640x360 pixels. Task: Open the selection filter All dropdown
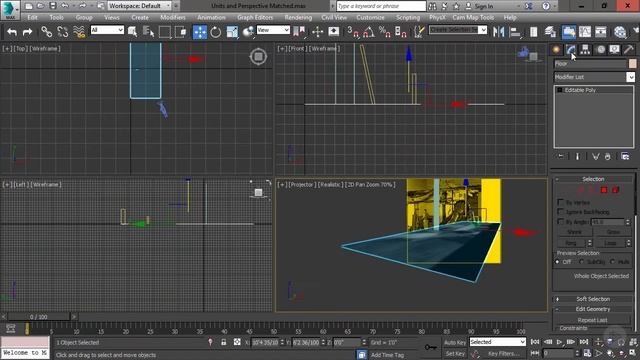click(107, 30)
